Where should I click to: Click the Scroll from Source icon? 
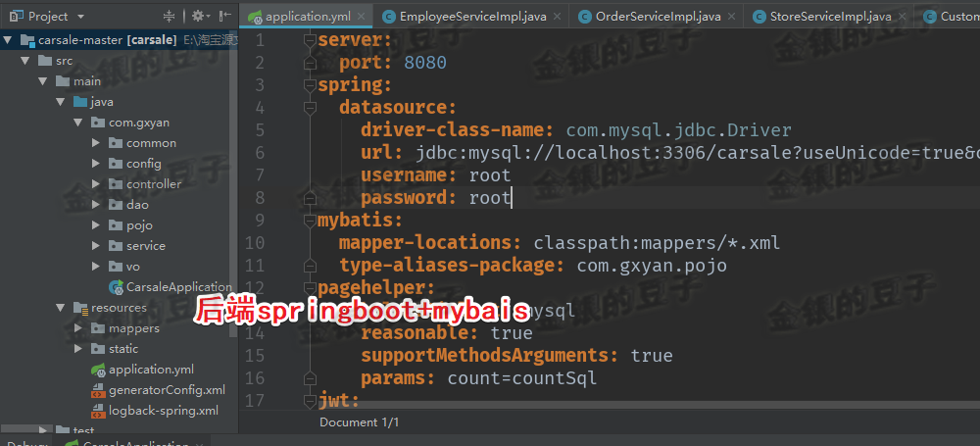(x=170, y=17)
